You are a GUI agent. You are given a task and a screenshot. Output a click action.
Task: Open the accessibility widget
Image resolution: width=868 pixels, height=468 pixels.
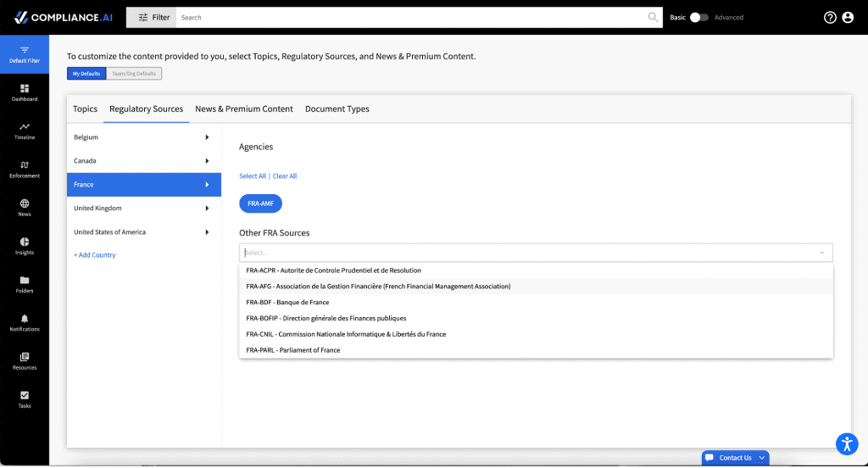click(x=847, y=443)
